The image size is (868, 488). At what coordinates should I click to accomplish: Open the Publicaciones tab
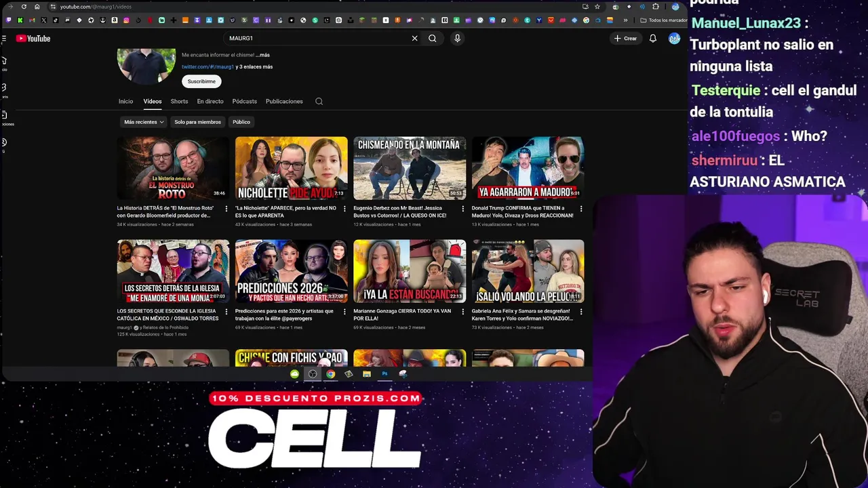click(x=284, y=102)
